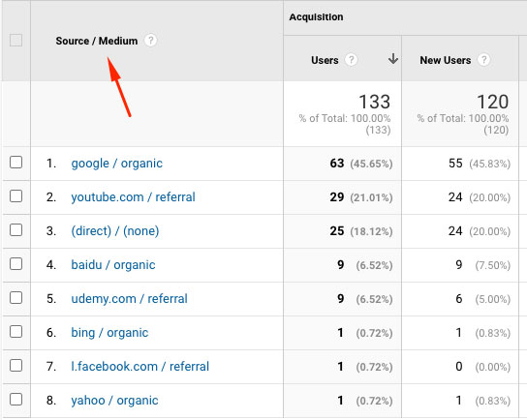Sort by New Users column header
Image resolution: width=527 pixels, height=420 pixels.
[446, 60]
